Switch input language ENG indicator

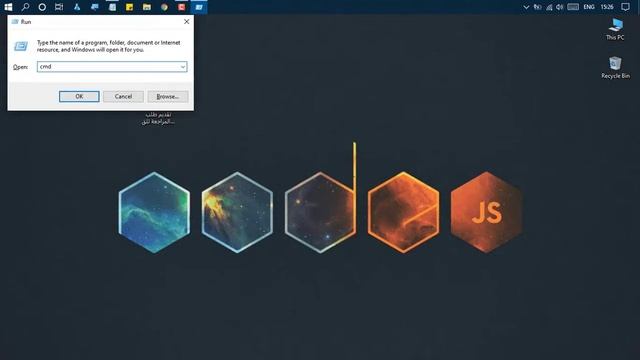tap(589, 7)
